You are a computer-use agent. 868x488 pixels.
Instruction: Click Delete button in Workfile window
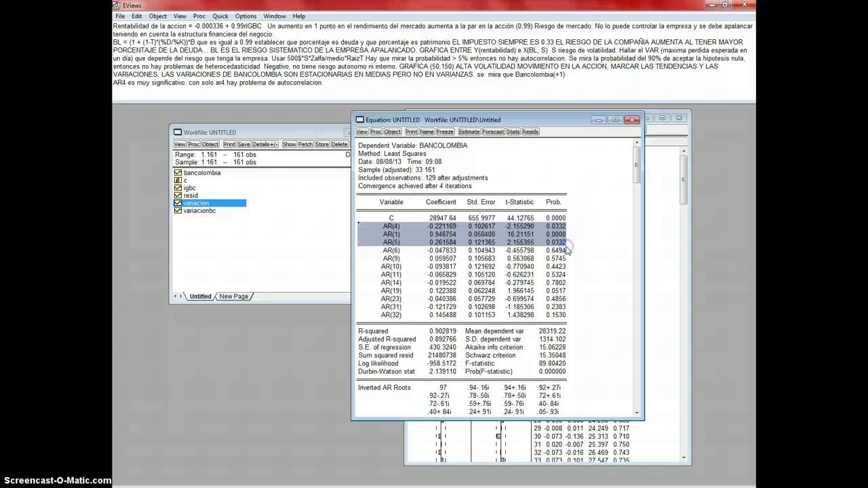(x=340, y=144)
